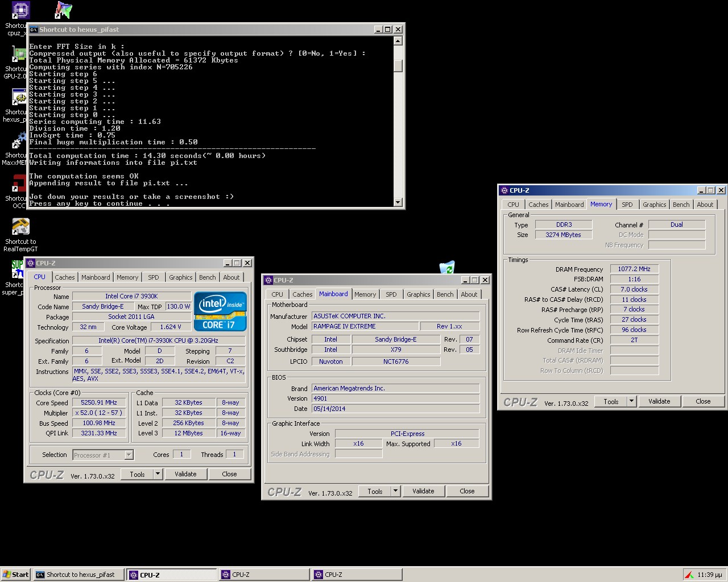Click the DRAM Frequency value 1077.2 MHz

(634, 269)
